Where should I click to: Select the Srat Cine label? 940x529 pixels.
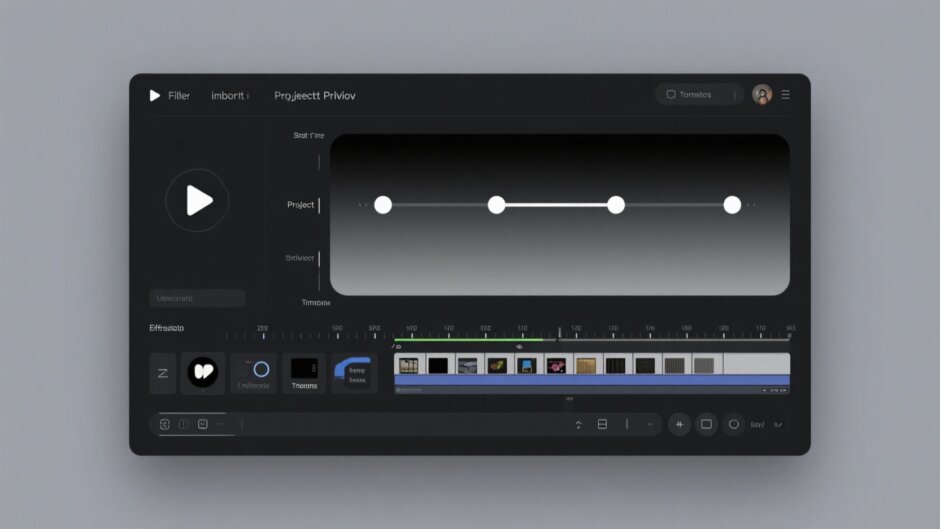pyautogui.click(x=309, y=136)
